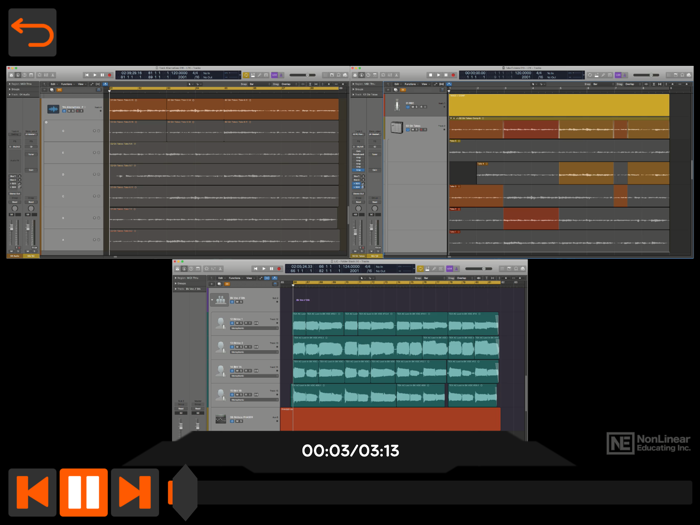Click the LCD display in top-left Logic window
Screen dimensions: 700x525
click(178, 75)
